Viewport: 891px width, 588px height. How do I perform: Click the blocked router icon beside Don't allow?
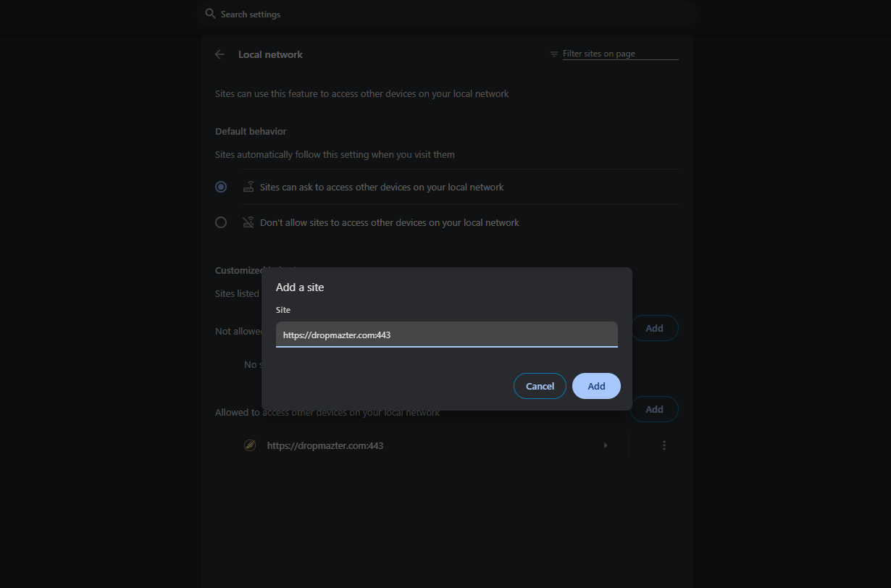[x=248, y=222]
